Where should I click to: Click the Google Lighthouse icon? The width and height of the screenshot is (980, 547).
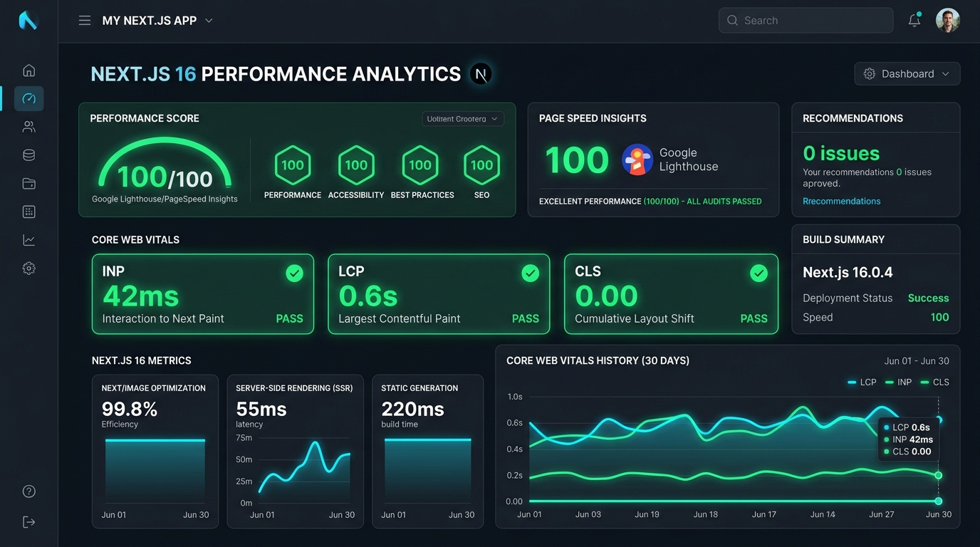(x=637, y=160)
